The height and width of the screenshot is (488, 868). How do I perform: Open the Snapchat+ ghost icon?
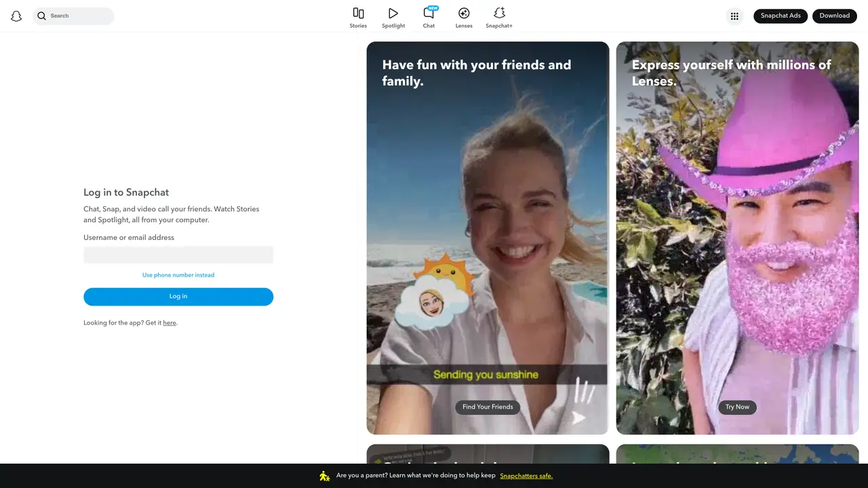(499, 13)
